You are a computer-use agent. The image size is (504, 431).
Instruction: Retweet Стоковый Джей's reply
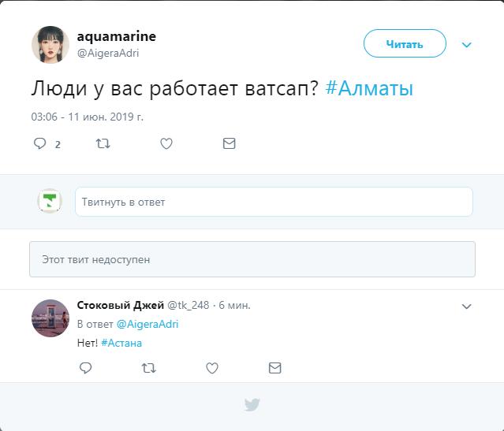coord(148,368)
